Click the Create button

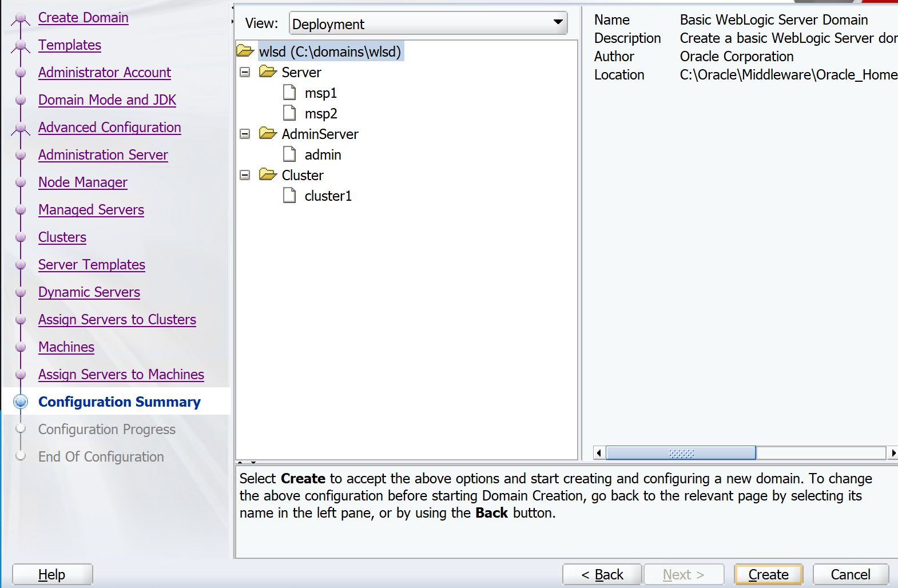tap(769, 574)
